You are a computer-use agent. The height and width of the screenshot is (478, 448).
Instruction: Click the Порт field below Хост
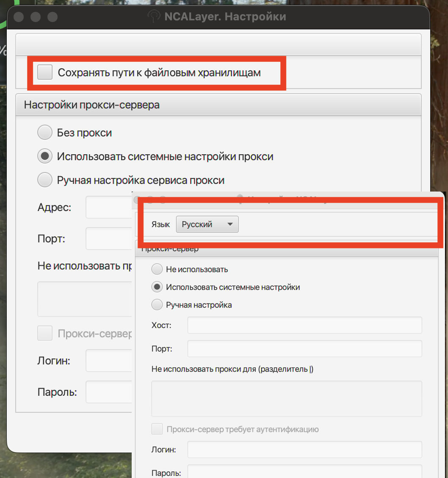point(304,349)
